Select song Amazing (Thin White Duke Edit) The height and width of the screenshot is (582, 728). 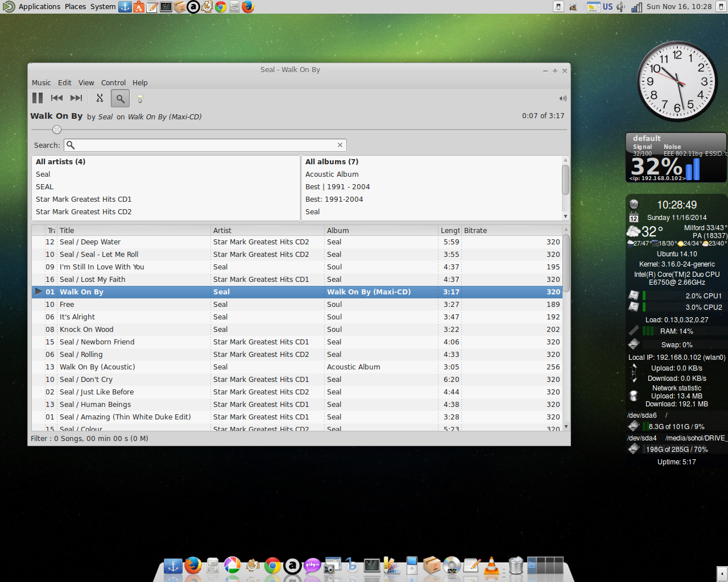tap(297, 417)
